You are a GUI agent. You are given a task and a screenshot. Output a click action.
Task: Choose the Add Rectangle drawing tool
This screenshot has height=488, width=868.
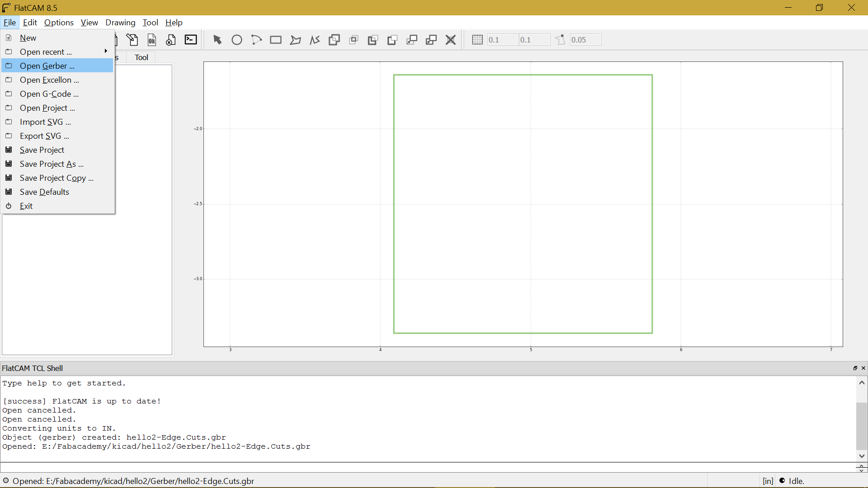(276, 40)
